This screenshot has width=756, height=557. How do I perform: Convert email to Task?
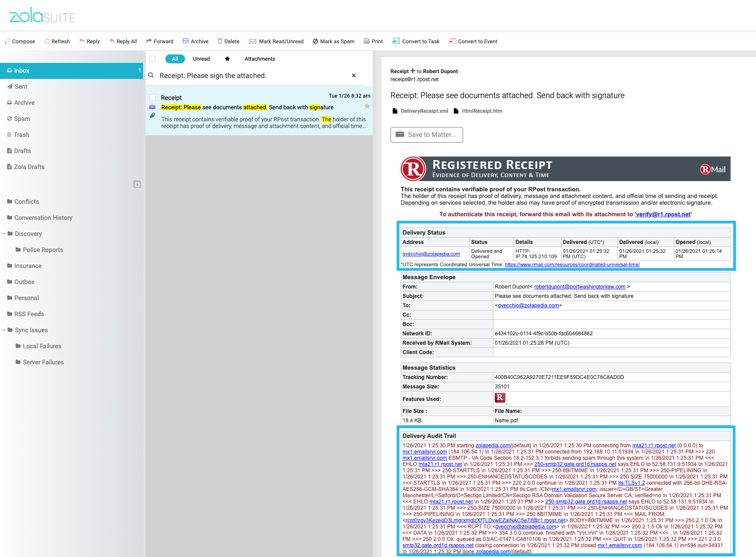click(416, 41)
